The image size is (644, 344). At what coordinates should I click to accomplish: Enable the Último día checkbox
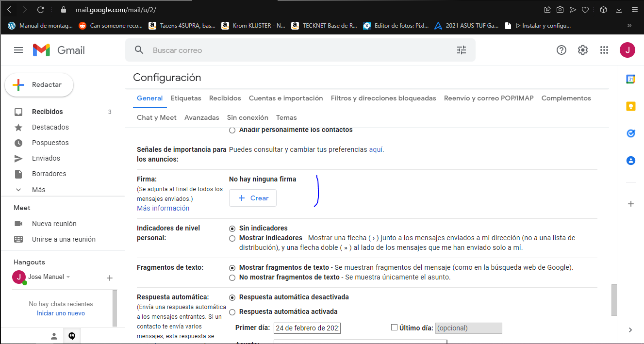click(394, 328)
